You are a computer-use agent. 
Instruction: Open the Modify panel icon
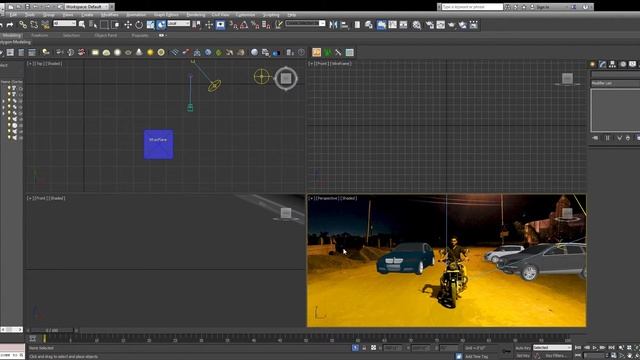602,64
